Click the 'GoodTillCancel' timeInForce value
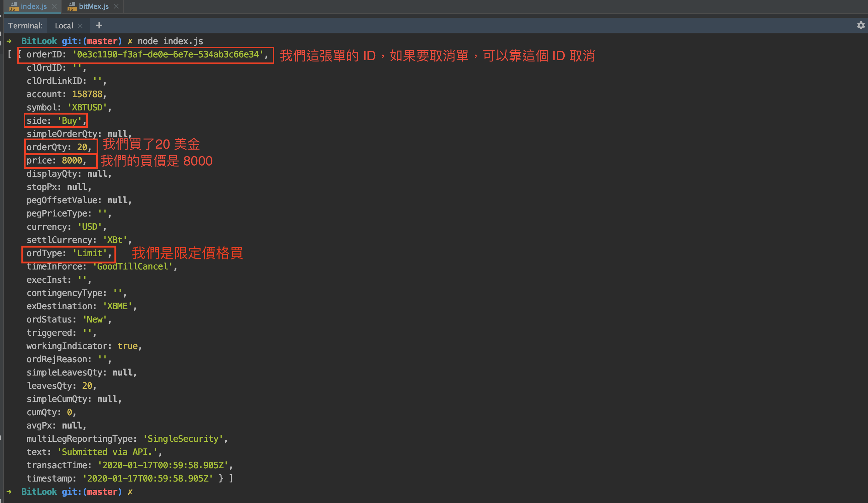 point(133,266)
